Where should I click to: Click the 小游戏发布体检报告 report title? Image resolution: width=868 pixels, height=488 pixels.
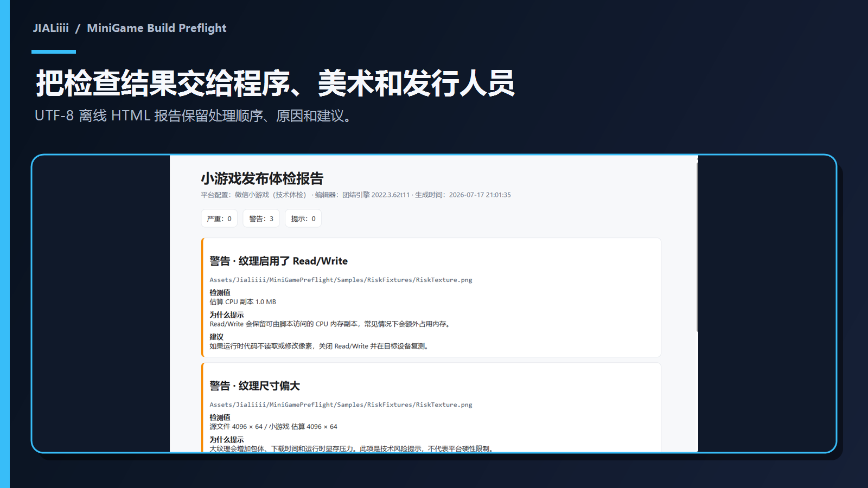coord(262,178)
